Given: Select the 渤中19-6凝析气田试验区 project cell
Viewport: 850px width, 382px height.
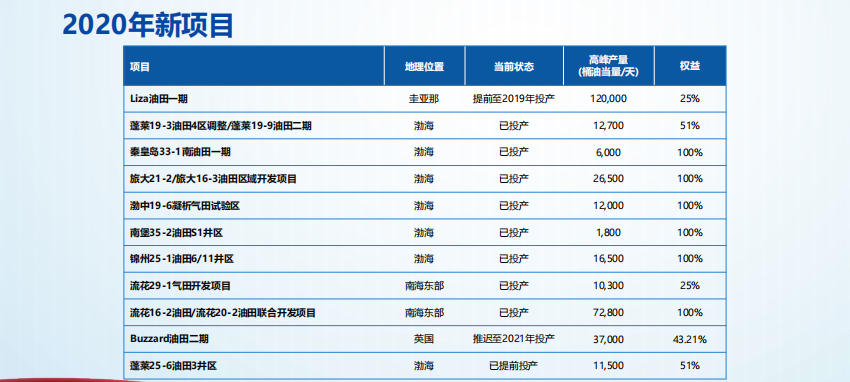Looking at the screenshot, I should (185, 205).
